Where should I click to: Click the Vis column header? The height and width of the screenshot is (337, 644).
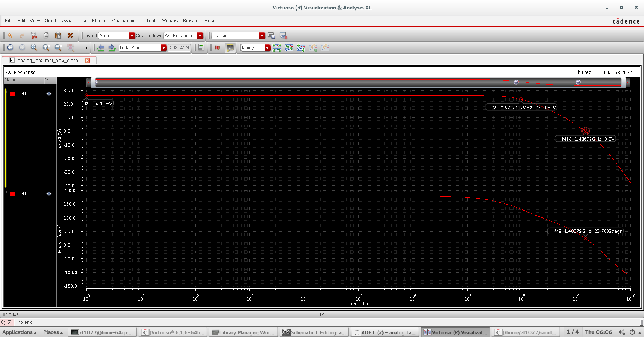tap(50, 80)
